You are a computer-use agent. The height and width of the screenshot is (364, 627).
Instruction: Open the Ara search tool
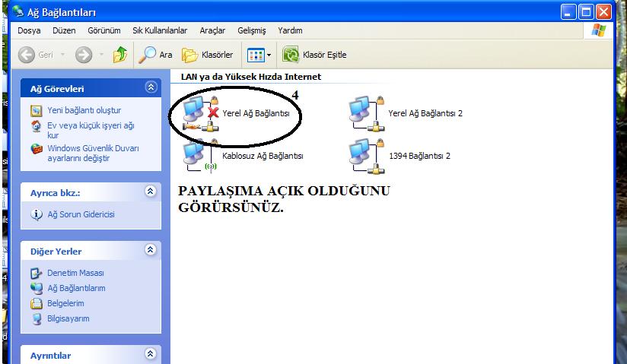click(x=155, y=55)
